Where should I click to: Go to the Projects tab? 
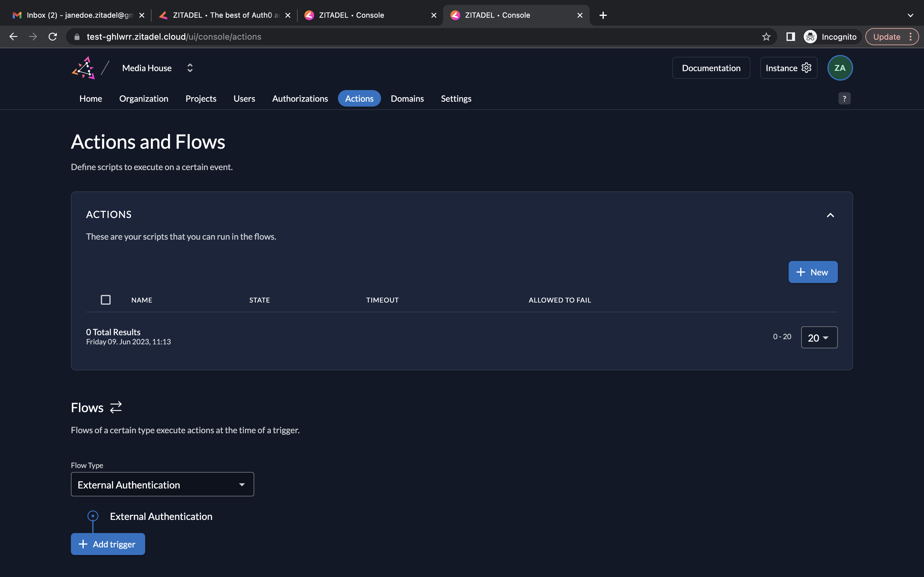201,98
